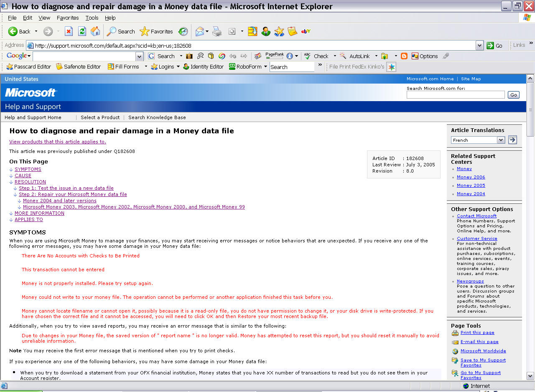This screenshot has height=392, width=535.
Task: Click the vertical scrollbar down arrow
Action: (530, 376)
